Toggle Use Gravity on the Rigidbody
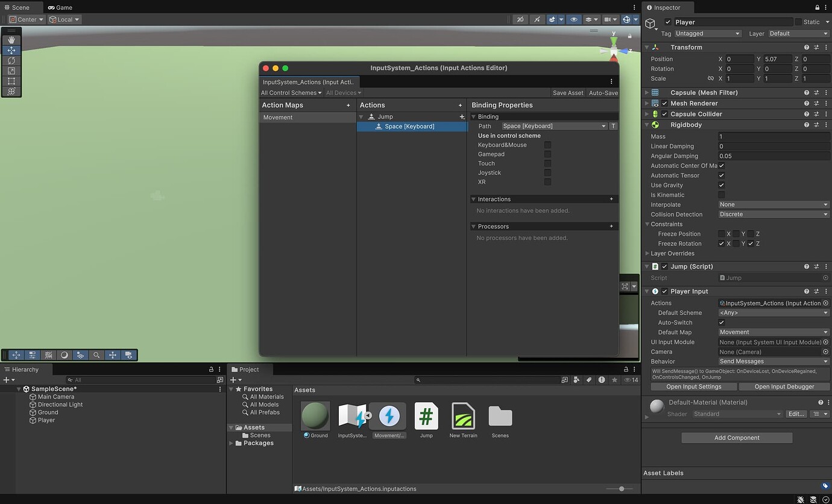 pos(721,185)
